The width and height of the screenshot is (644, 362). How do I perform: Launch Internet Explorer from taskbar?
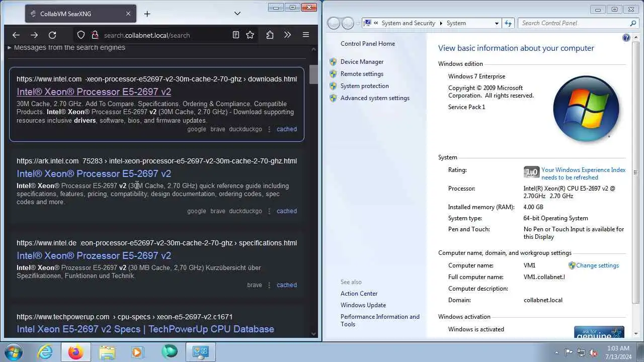pyautogui.click(x=45, y=352)
